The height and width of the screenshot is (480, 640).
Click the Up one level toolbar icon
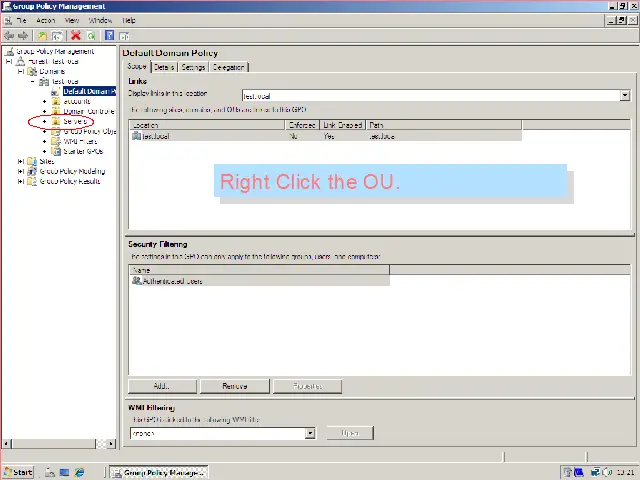[x=42, y=36]
